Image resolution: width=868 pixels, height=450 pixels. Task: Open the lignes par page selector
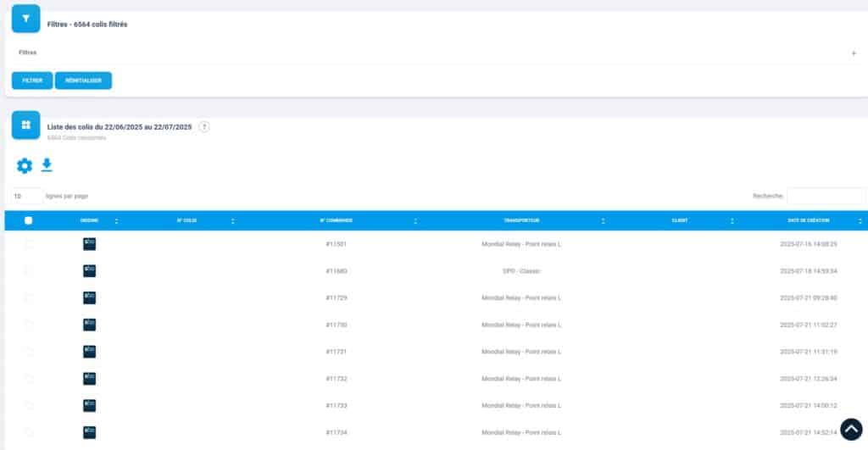pos(26,196)
